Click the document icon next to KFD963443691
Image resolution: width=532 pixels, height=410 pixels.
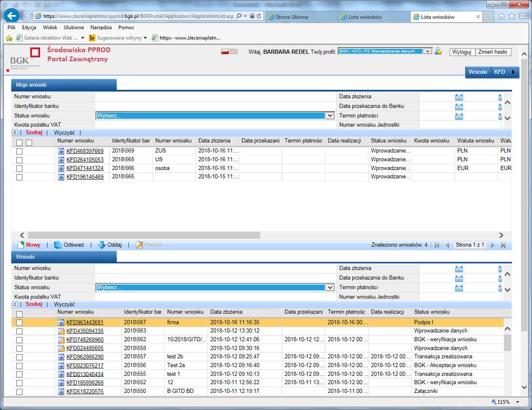pos(61,323)
